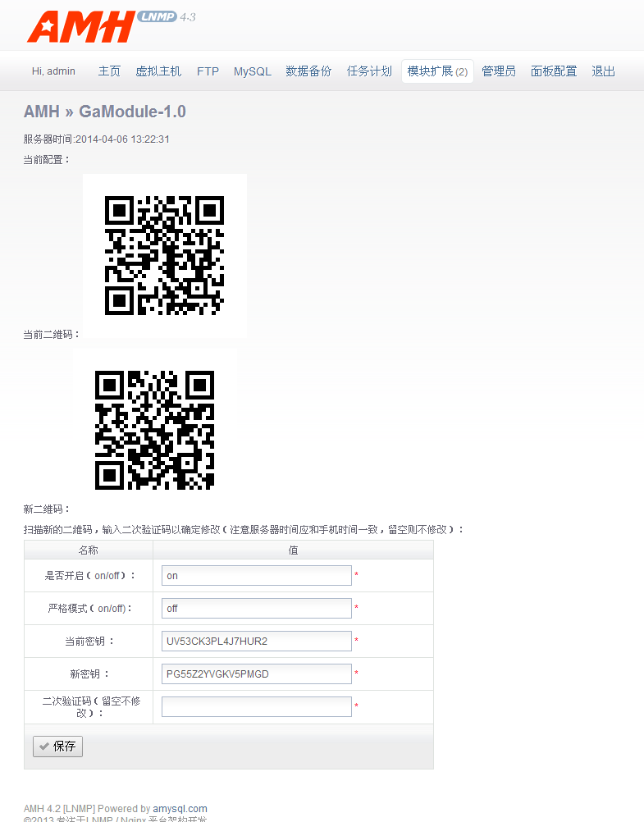Click the lower new QR code image
The width and height of the screenshot is (644, 822).
click(x=154, y=430)
